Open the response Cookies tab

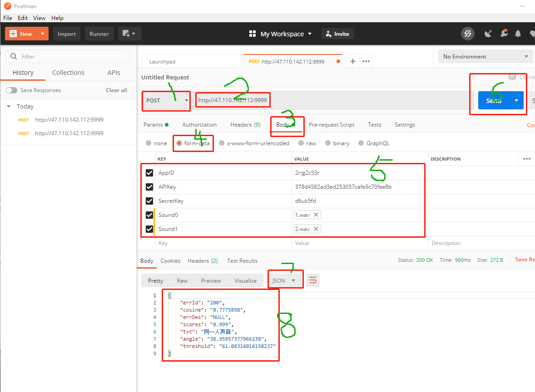pos(170,261)
